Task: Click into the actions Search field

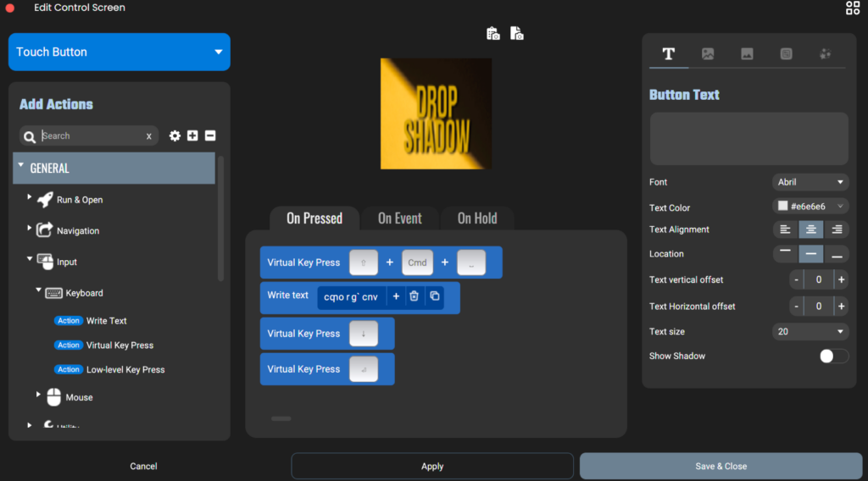Action: coord(92,136)
